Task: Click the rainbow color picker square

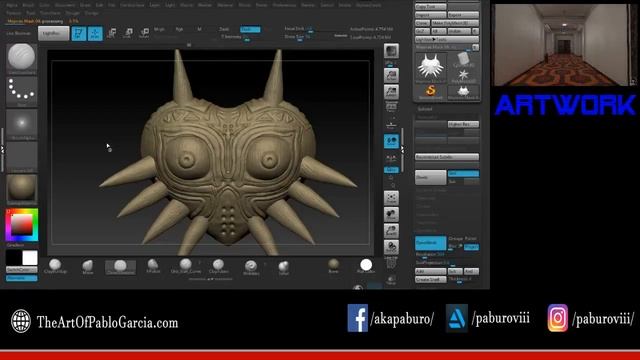Action: (22, 224)
